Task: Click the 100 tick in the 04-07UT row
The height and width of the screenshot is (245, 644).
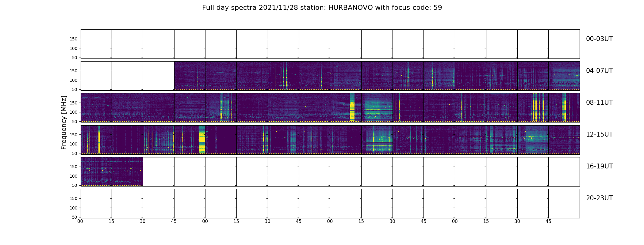Action: coord(74,80)
